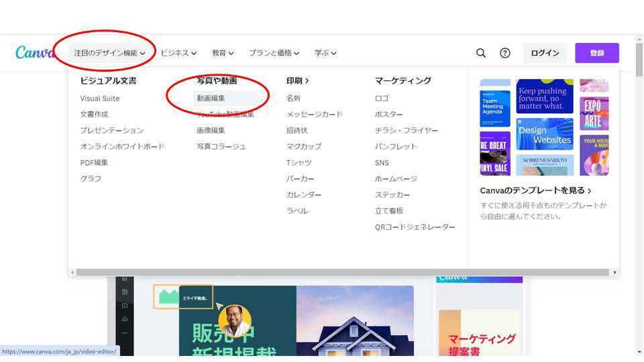Viewport: 644px width, 362px height.
Task: Click the Canva logo
Action: click(x=35, y=52)
